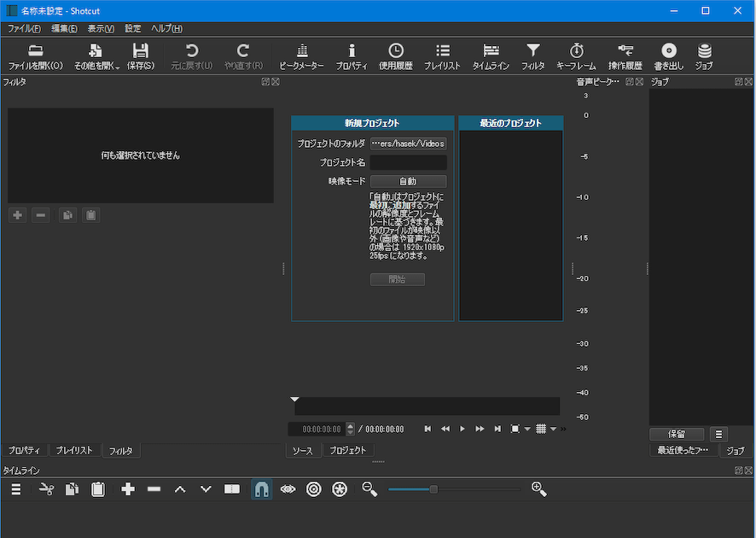Viewport: 756px width, 538px height.
Task: Show the プレイリスト panel from toolbar
Action: [442, 56]
